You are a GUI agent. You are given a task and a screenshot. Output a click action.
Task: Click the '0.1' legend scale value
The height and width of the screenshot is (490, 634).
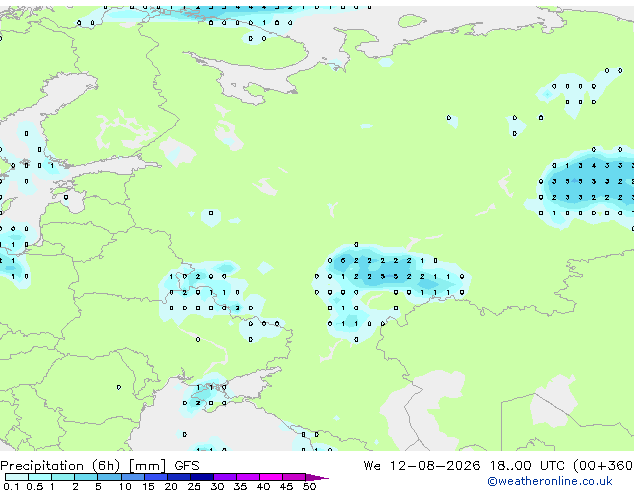[x=11, y=486]
